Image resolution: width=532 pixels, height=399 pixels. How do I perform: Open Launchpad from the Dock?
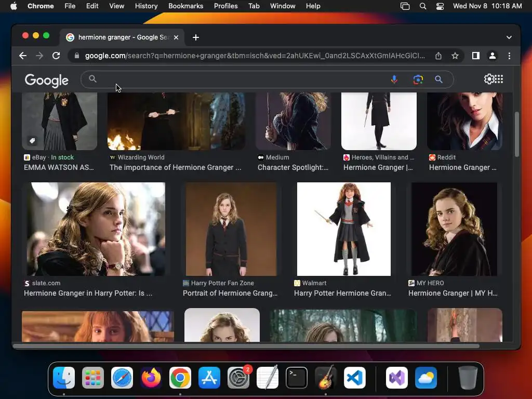(93, 378)
